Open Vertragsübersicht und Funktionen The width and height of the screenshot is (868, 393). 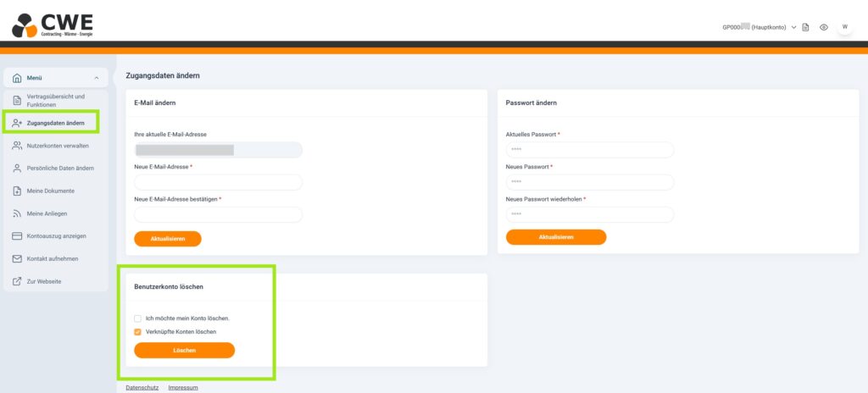coord(56,101)
